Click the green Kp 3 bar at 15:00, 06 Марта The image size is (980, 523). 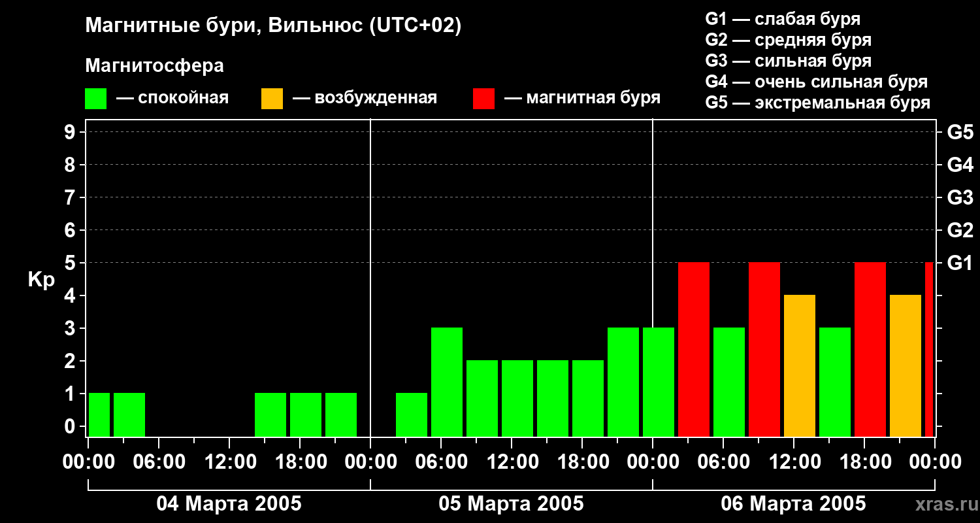835,382
